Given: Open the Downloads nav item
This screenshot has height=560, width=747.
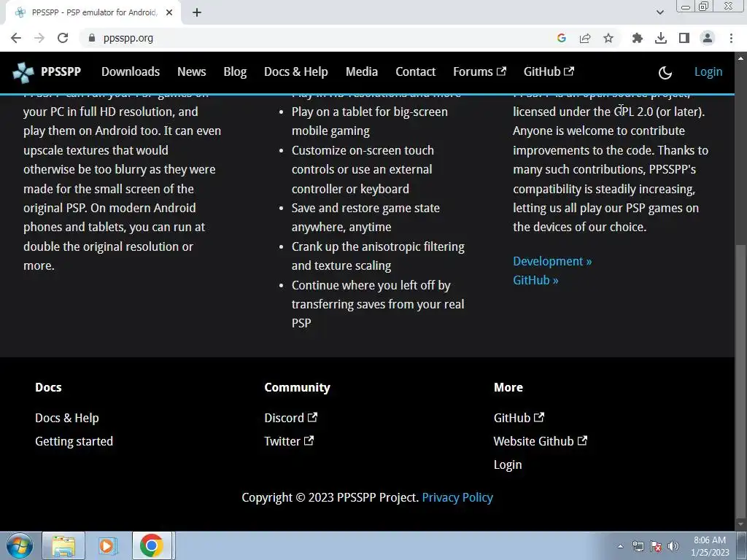Looking at the screenshot, I should [131, 72].
